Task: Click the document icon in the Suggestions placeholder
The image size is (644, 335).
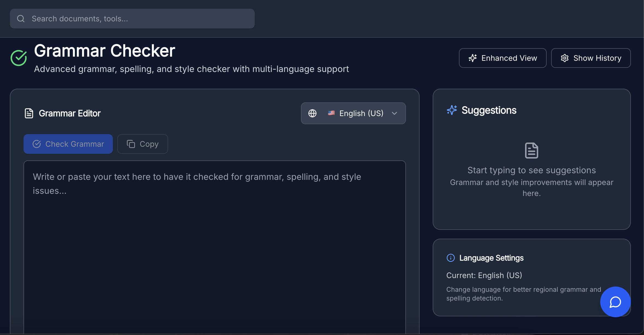Action: [x=531, y=150]
